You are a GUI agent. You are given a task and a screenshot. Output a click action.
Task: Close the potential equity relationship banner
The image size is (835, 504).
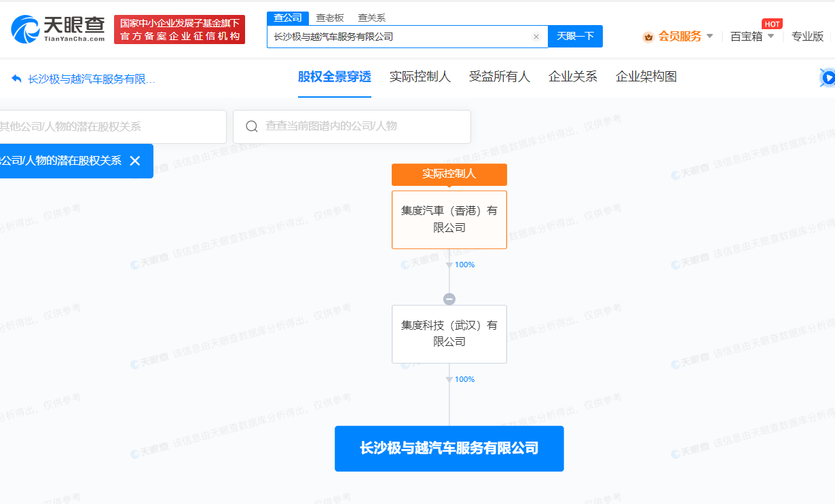(134, 161)
